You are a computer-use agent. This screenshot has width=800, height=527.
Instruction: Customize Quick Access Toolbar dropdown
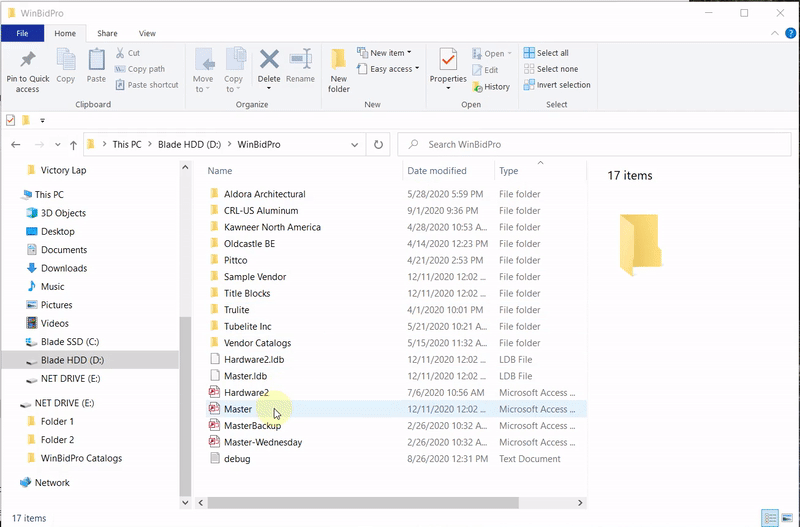(42, 120)
